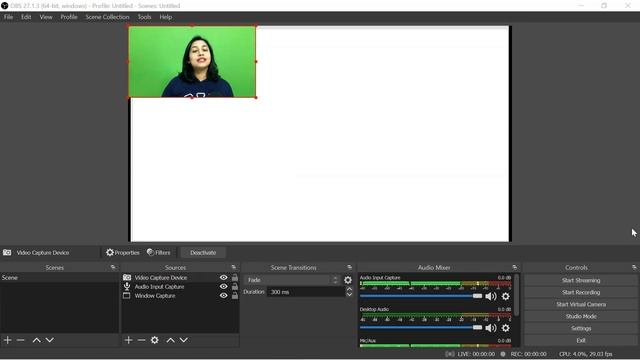Click the transition Duration field
640x360 pixels.
(x=306, y=292)
